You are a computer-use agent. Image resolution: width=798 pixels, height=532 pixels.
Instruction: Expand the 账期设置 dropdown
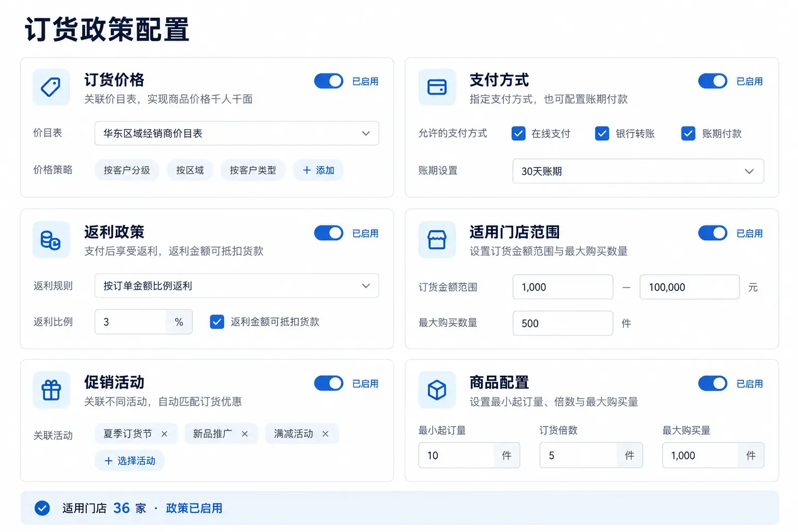click(x=638, y=171)
